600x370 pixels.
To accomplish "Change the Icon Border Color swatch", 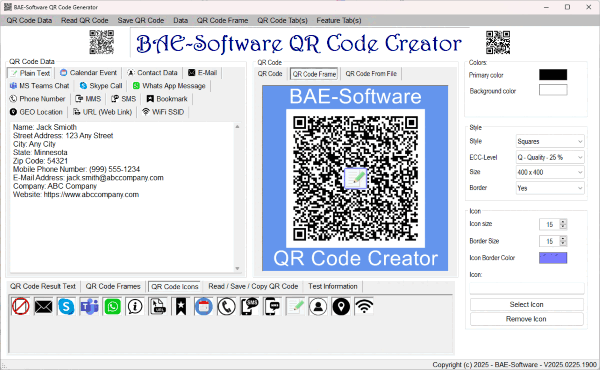I will click(553, 258).
